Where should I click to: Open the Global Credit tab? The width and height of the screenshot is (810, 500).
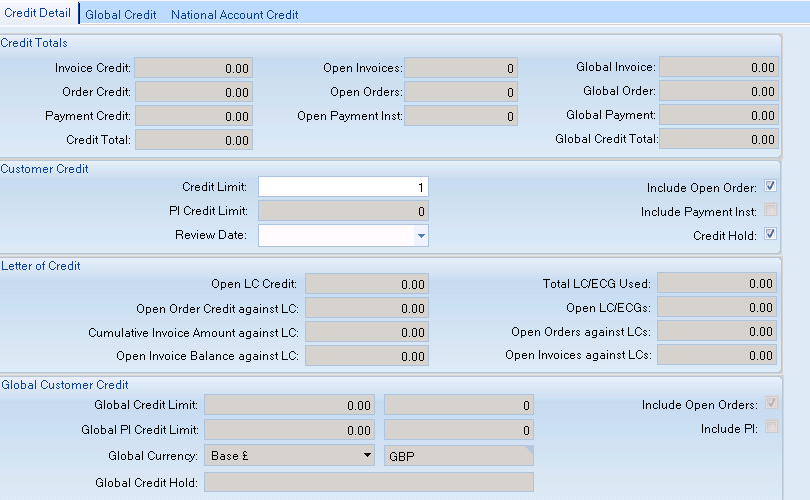[121, 15]
